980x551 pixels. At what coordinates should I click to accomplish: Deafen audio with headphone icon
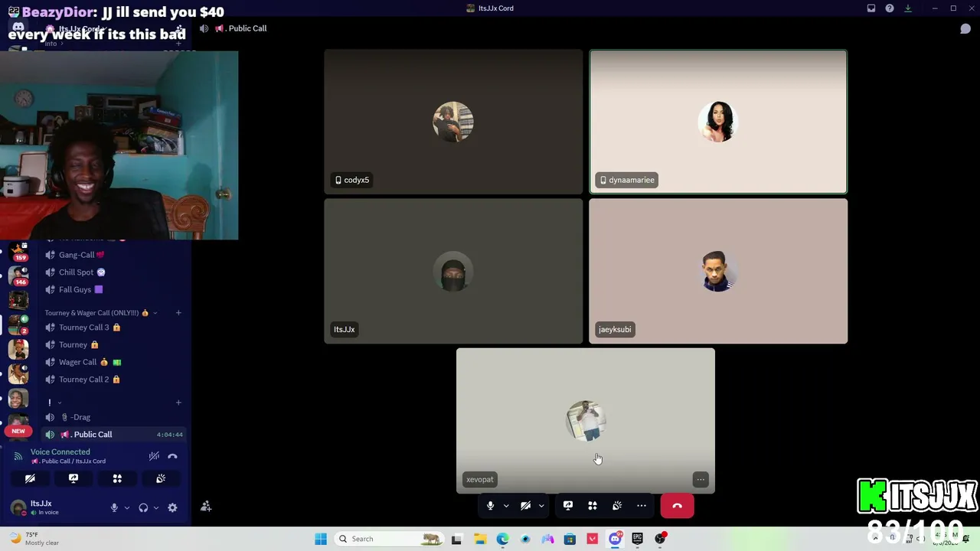(143, 507)
